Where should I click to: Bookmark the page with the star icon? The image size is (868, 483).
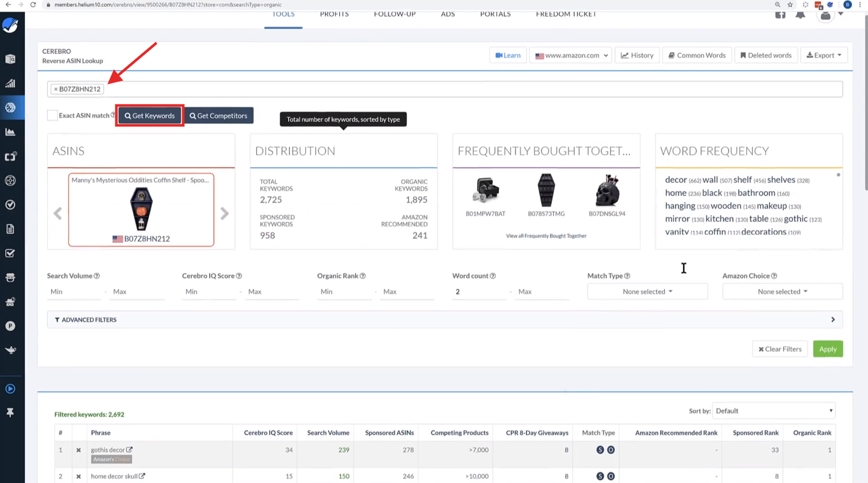click(790, 5)
